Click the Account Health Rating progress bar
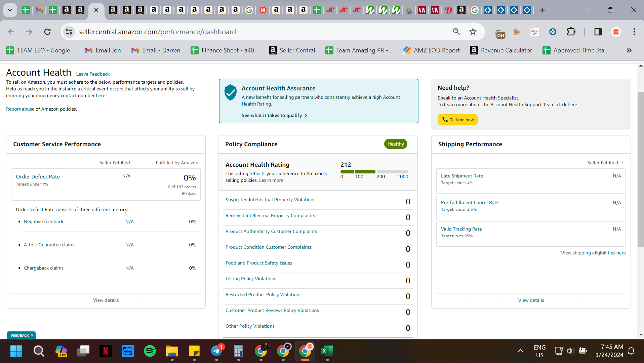The width and height of the screenshot is (644, 363). [374, 172]
